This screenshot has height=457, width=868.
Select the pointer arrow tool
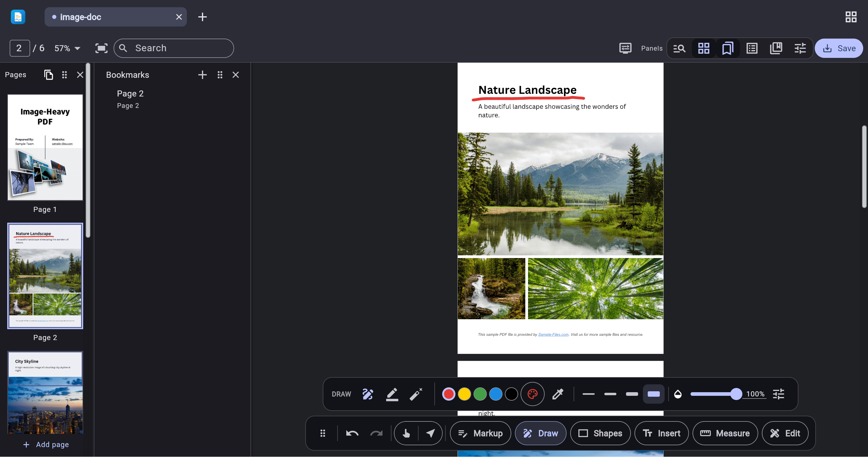430,433
